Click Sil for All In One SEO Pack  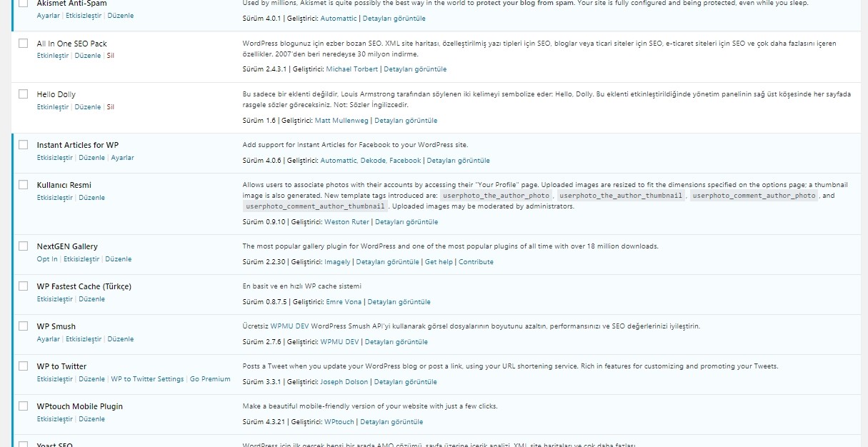[x=111, y=56]
